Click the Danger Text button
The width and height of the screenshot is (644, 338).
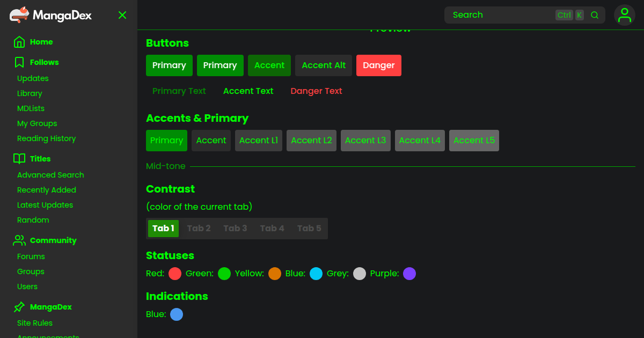point(317,91)
